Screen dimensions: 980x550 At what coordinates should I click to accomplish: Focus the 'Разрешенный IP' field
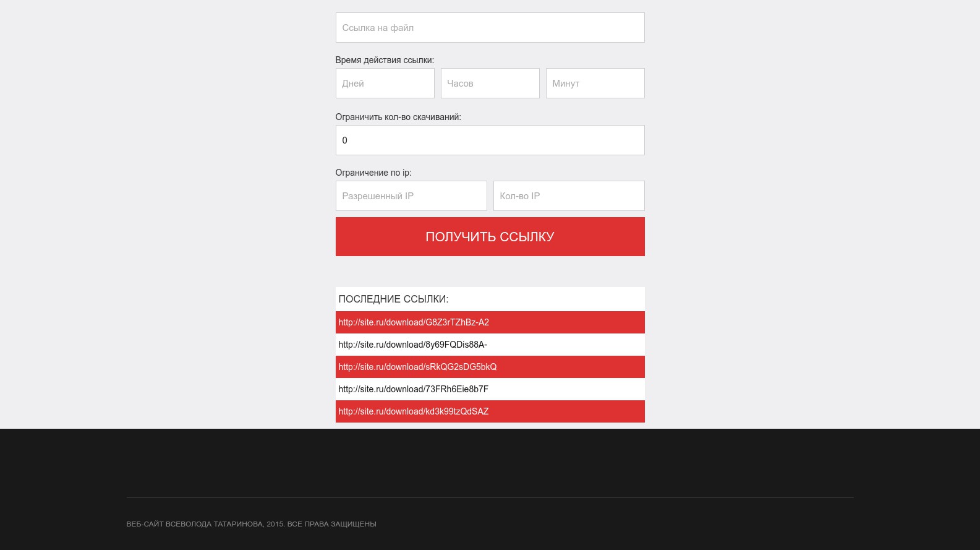[411, 196]
